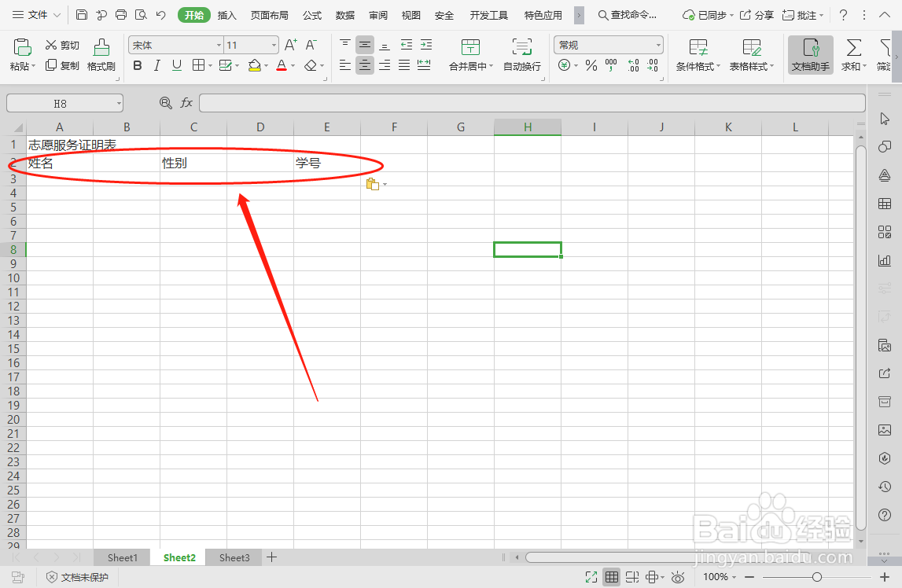Increase font size with A+ icon
902x588 pixels.
pos(291,45)
